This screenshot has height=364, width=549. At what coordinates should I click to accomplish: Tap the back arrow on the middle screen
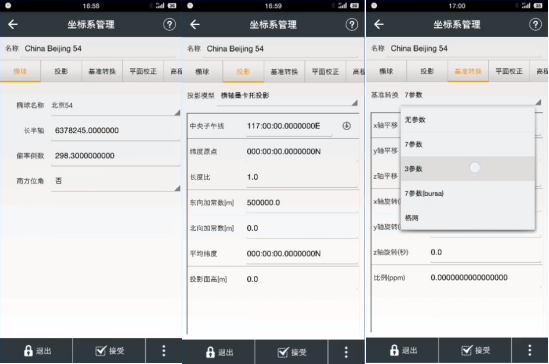coord(195,24)
